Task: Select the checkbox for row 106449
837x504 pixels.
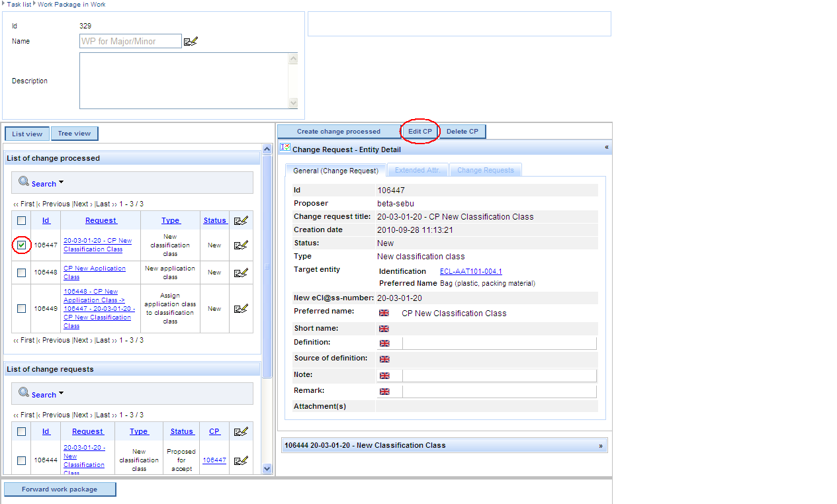Action: tap(22, 309)
